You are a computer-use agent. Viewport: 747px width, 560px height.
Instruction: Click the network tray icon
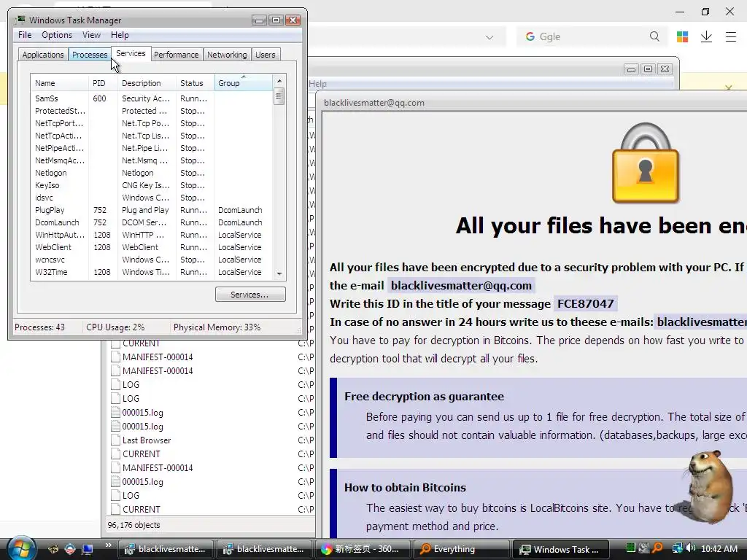pos(677,548)
